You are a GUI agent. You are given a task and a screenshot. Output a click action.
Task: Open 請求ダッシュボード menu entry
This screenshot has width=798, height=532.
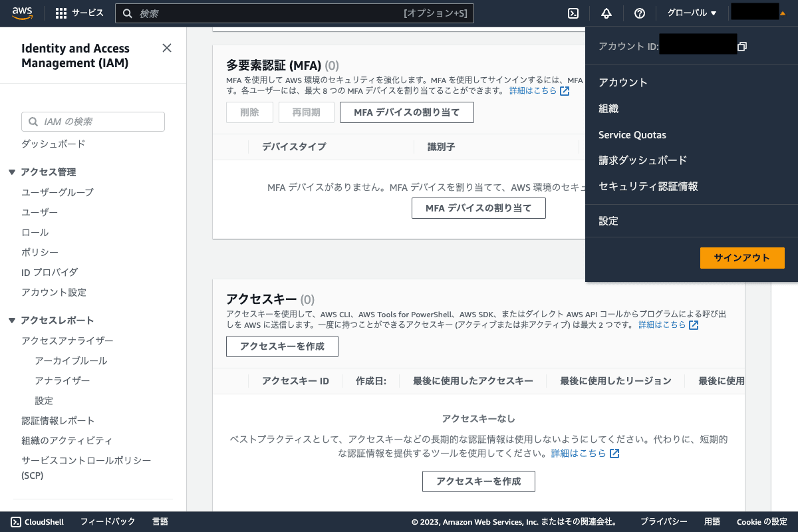tap(643, 160)
